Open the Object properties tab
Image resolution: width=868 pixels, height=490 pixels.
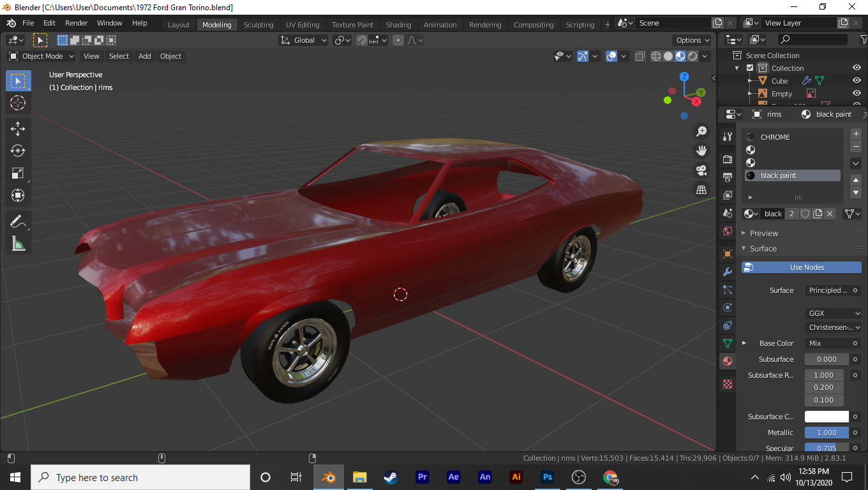tap(727, 254)
